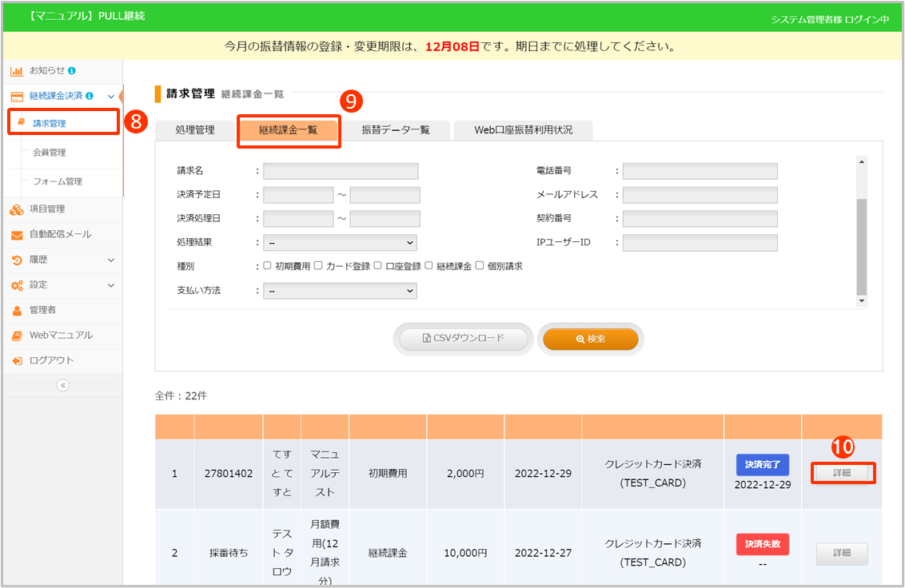Click the ログアウト exit icon

point(16,361)
